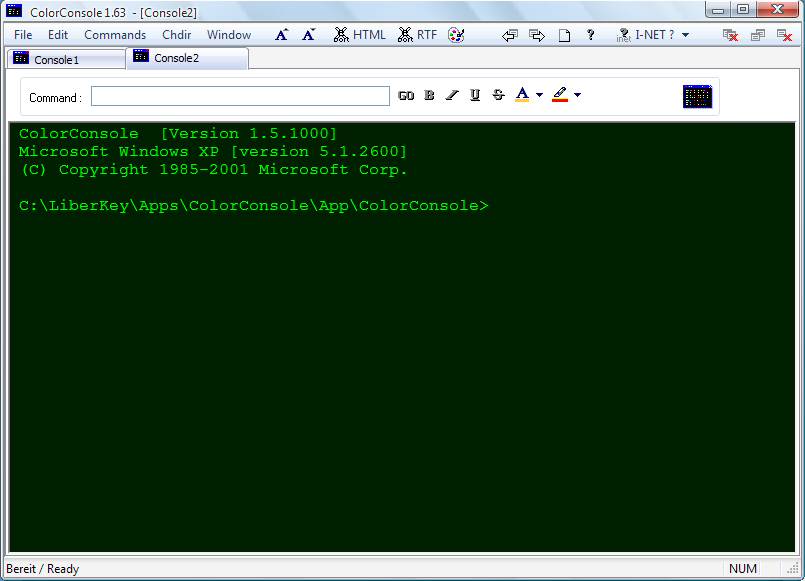Click the 'ColorConsole [Version 1.5.1000]' line
The height and width of the screenshot is (581, 805).
click(x=178, y=134)
